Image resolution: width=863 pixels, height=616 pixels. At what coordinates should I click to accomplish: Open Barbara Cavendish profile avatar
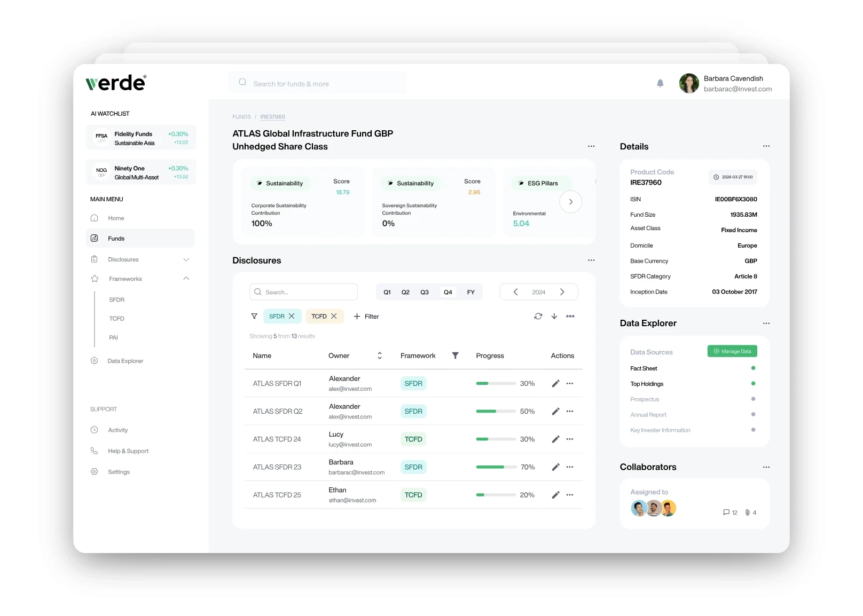coord(689,83)
